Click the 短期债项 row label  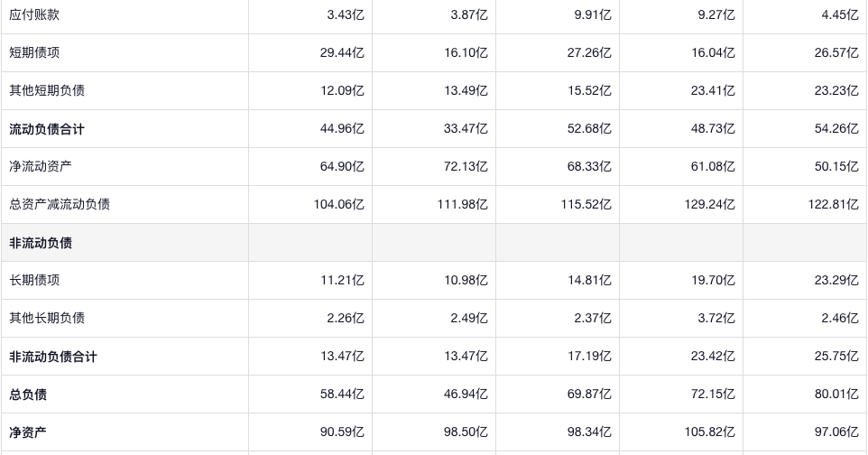click(x=34, y=53)
